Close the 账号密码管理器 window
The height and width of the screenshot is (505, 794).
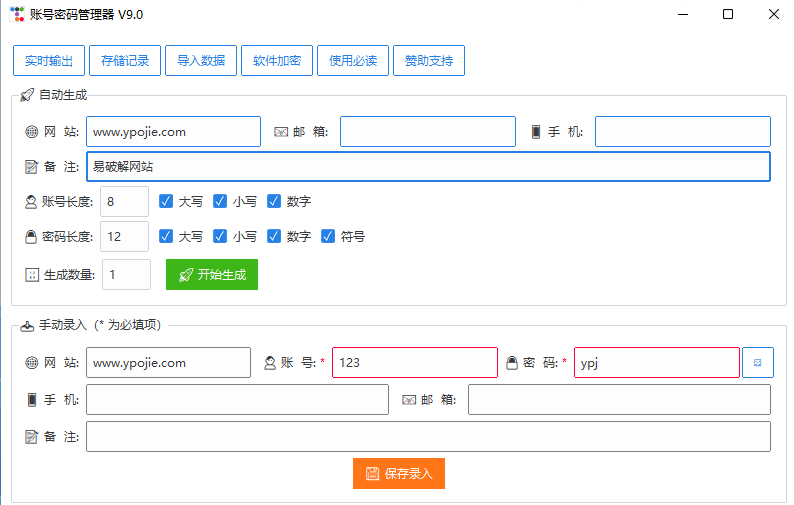coord(774,14)
